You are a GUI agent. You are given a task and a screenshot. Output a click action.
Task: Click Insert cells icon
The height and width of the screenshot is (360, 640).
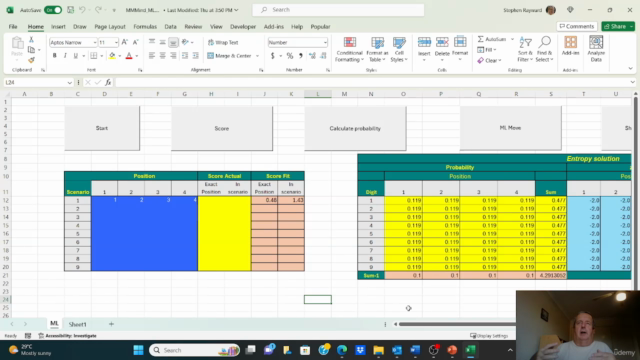click(424, 42)
